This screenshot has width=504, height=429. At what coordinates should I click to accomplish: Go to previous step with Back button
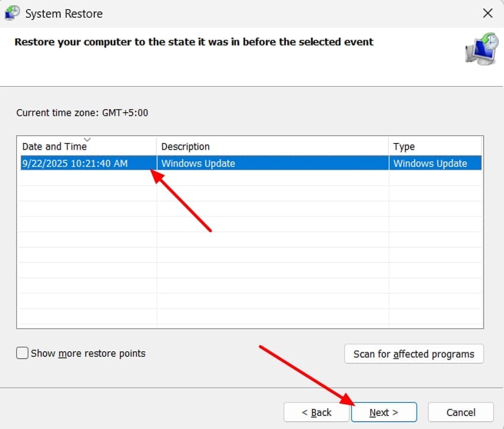(316, 412)
